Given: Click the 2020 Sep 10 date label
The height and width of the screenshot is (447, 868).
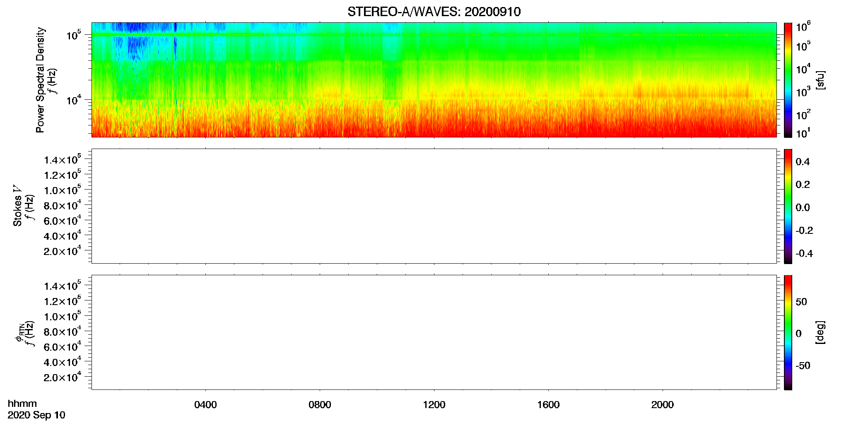Looking at the screenshot, I should 36,415.
